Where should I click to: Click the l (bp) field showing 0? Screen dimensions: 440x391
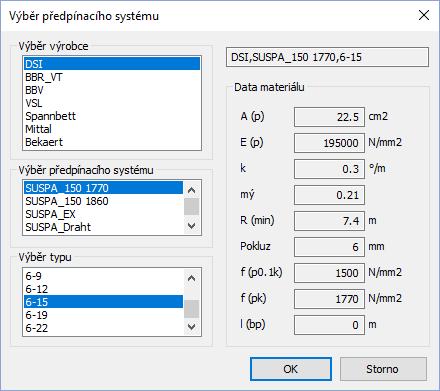(329, 325)
